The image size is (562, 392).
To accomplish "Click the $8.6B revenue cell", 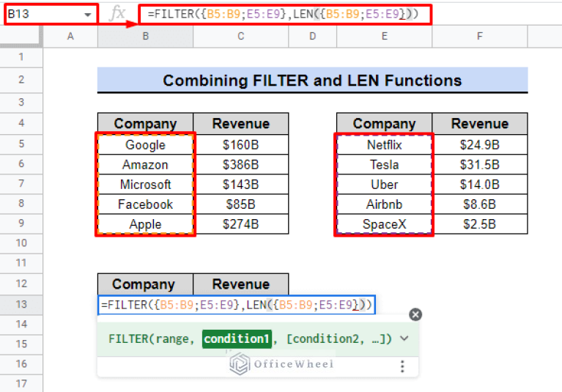I will tap(479, 204).
